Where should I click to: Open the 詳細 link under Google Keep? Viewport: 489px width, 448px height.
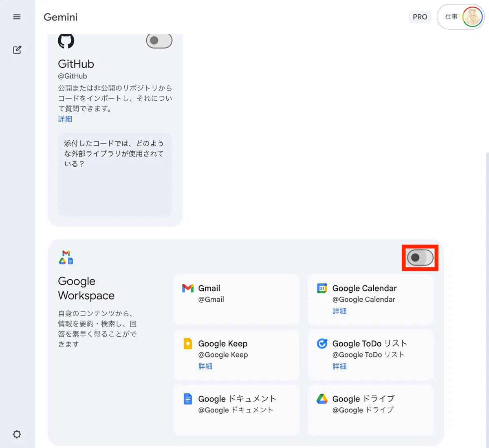pyautogui.click(x=205, y=366)
